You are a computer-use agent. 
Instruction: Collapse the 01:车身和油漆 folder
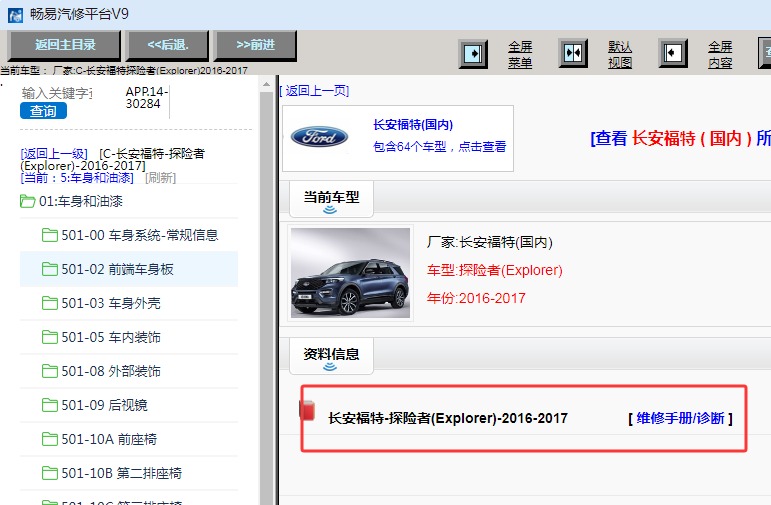coord(71,201)
